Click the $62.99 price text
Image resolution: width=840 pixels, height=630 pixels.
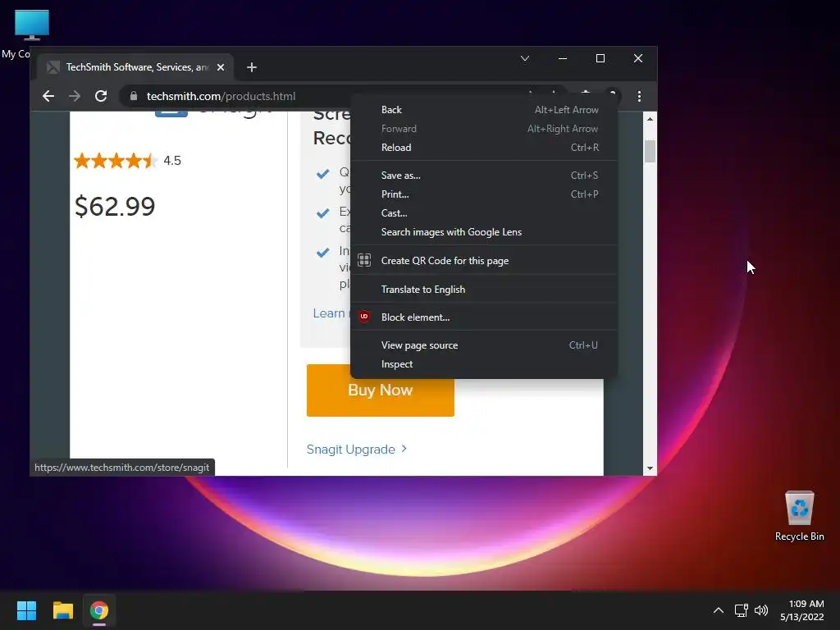pyautogui.click(x=115, y=206)
